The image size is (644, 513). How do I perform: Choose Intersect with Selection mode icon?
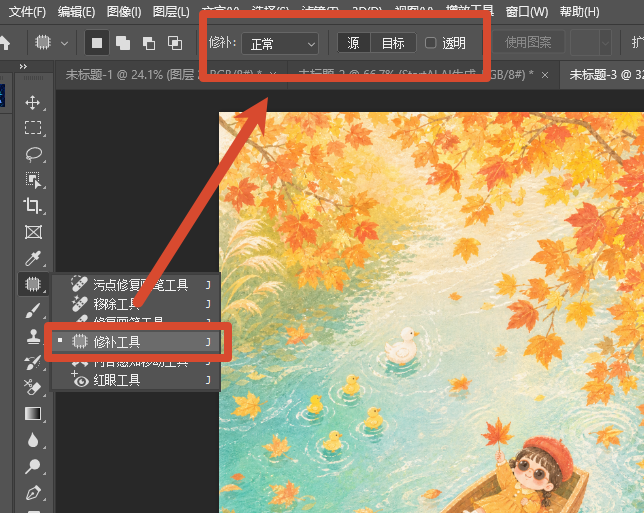[175, 43]
